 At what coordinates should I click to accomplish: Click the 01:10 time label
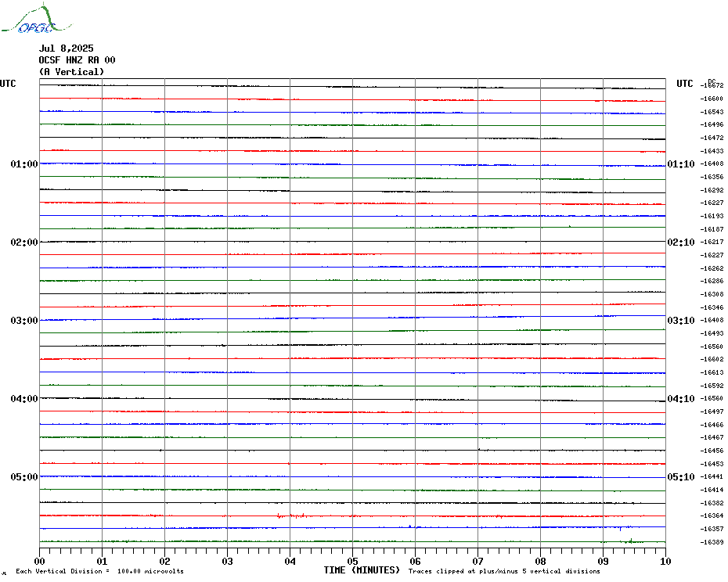(681, 164)
